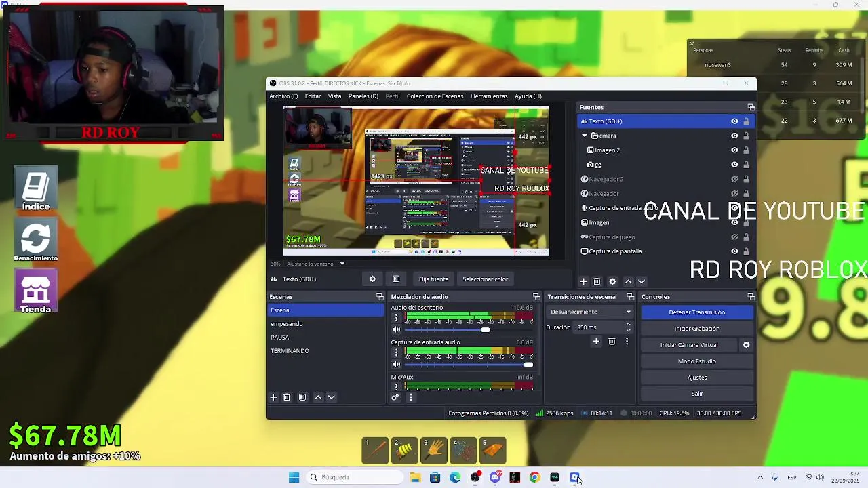The width and height of the screenshot is (868, 488).
Task: Click Modo Estudio button
Action: pos(697,361)
